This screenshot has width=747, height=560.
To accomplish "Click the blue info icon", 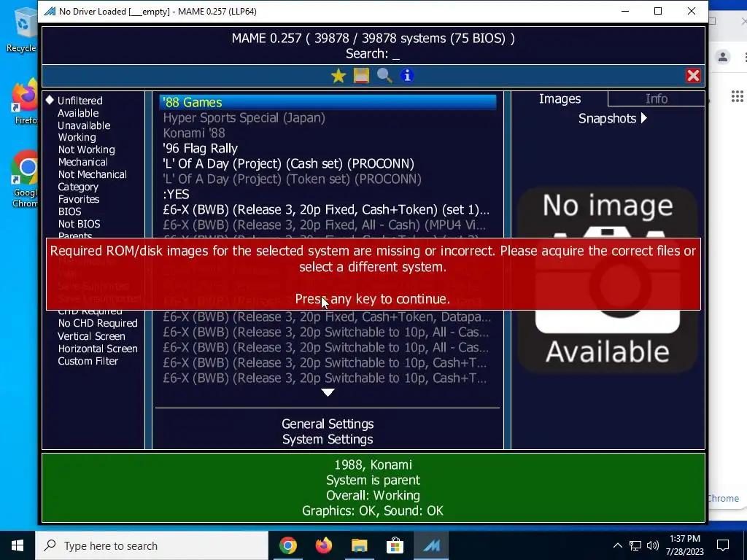I will coord(407,76).
